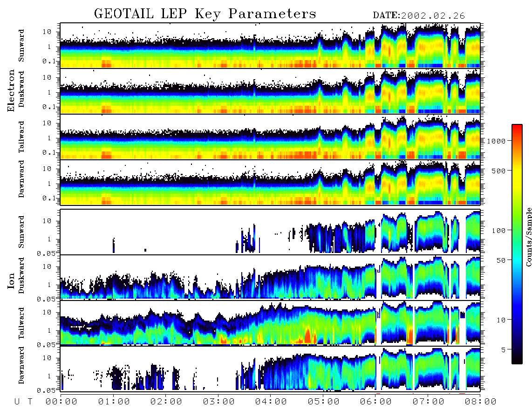Click the Counts/Sample color bar title
532x410 pixels.
[x=528, y=237]
